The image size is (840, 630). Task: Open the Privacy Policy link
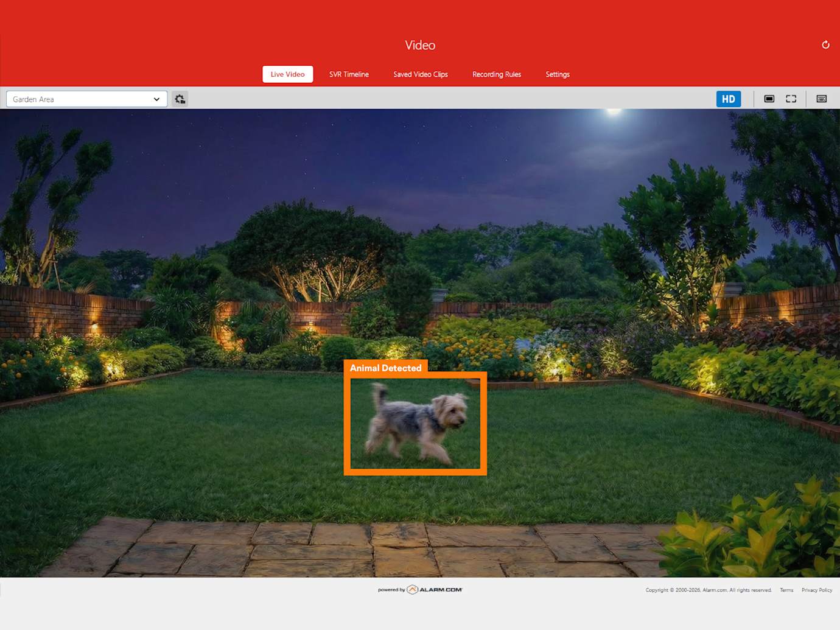click(x=816, y=590)
